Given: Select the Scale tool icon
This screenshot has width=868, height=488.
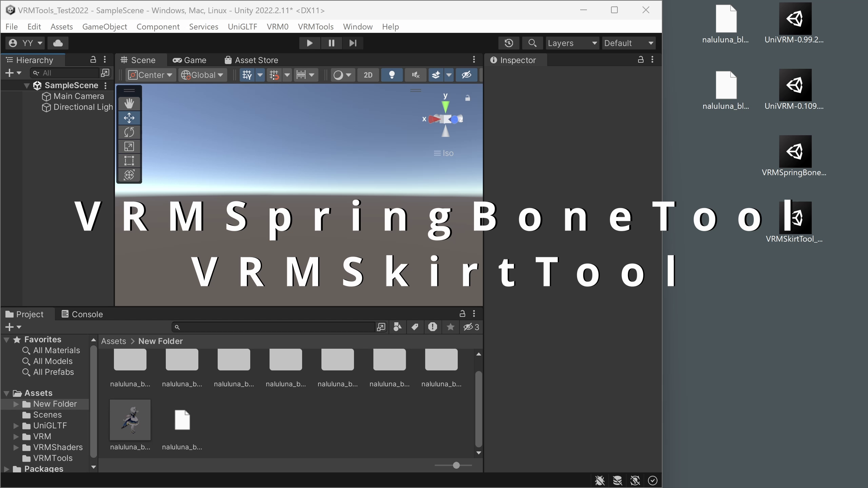Looking at the screenshot, I should [129, 146].
